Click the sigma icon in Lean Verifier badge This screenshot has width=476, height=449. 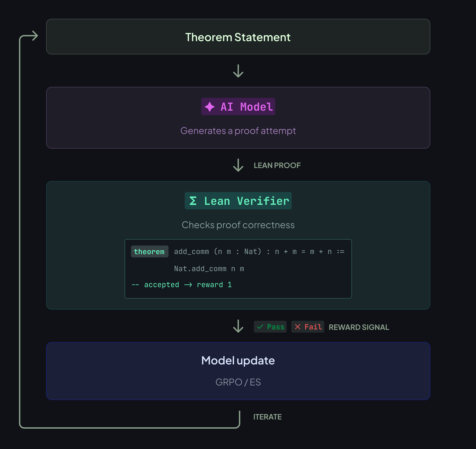[x=193, y=201]
